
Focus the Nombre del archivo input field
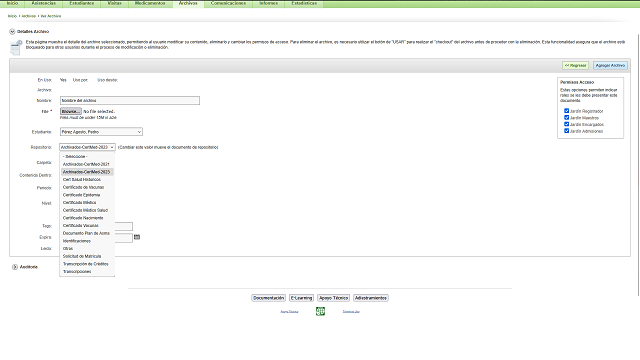pyautogui.click(x=130, y=100)
